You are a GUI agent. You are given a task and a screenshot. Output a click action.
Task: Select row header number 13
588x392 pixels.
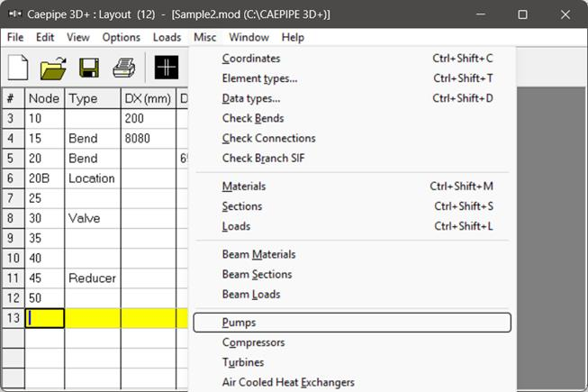click(14, 318)
